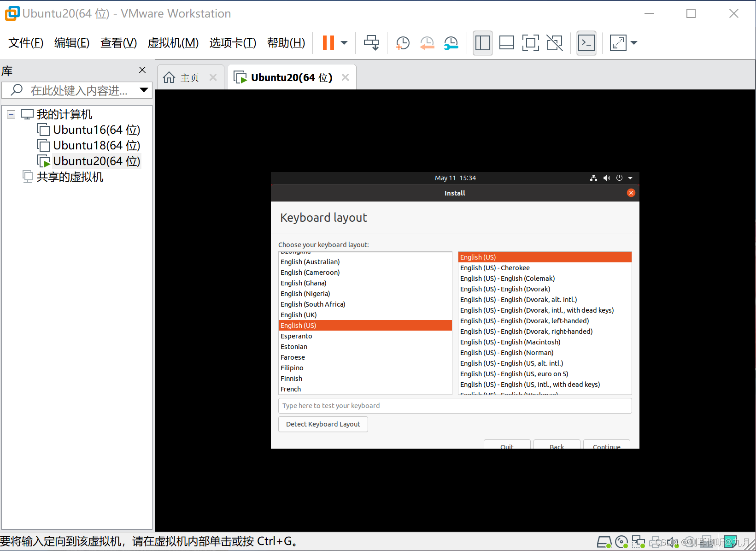The width and height of the screenshot is (756, 551).
Task: Click the network adapter status bar icon
Action: coord(639,542)
